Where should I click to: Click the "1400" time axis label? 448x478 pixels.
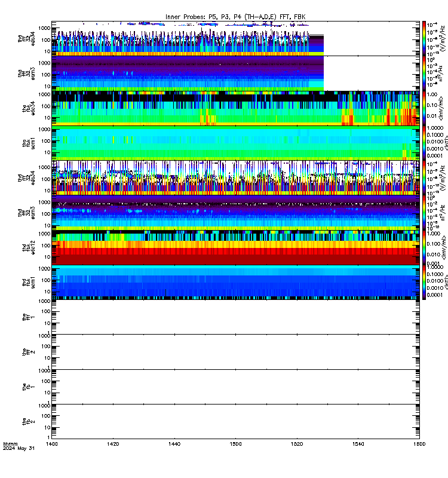point(51,444)
